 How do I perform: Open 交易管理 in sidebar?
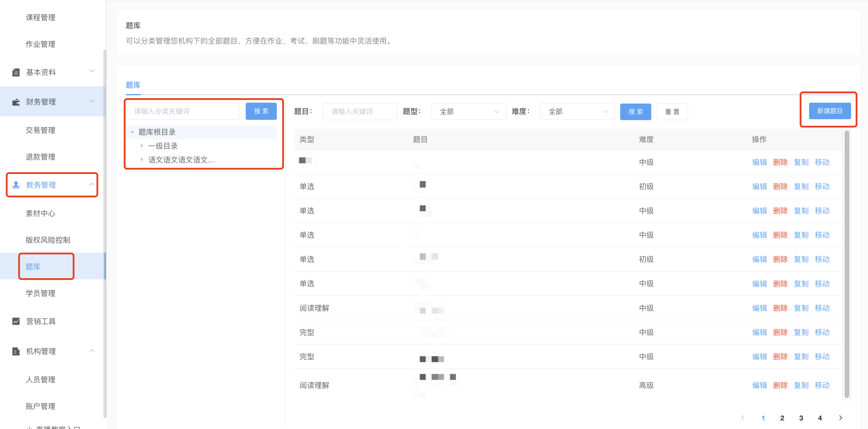pyautogui.click(x=41, y=130)
